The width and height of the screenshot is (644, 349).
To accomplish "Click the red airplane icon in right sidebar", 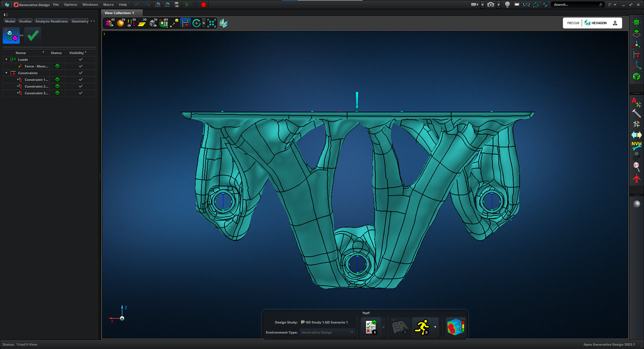I will (x=636, y=178).
